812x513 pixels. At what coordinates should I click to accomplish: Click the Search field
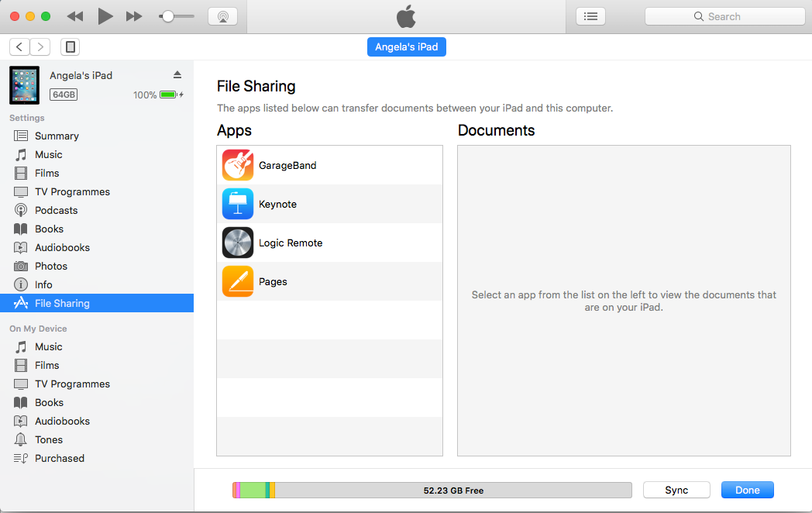click(724, 16)
